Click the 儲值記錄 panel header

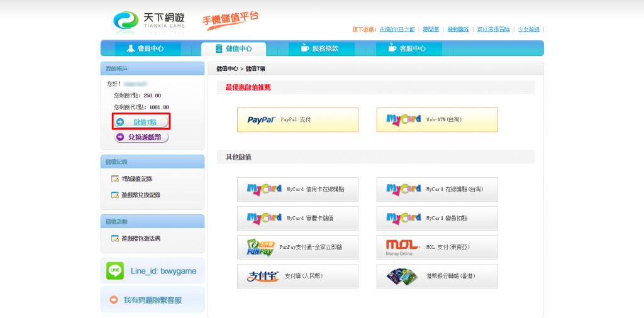[152, 162]
